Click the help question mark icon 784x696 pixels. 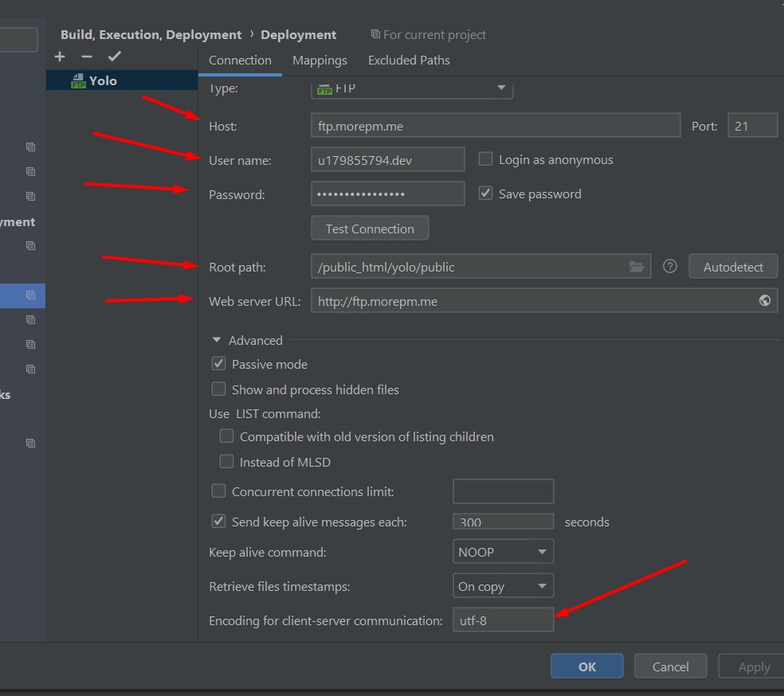point(670,267)
